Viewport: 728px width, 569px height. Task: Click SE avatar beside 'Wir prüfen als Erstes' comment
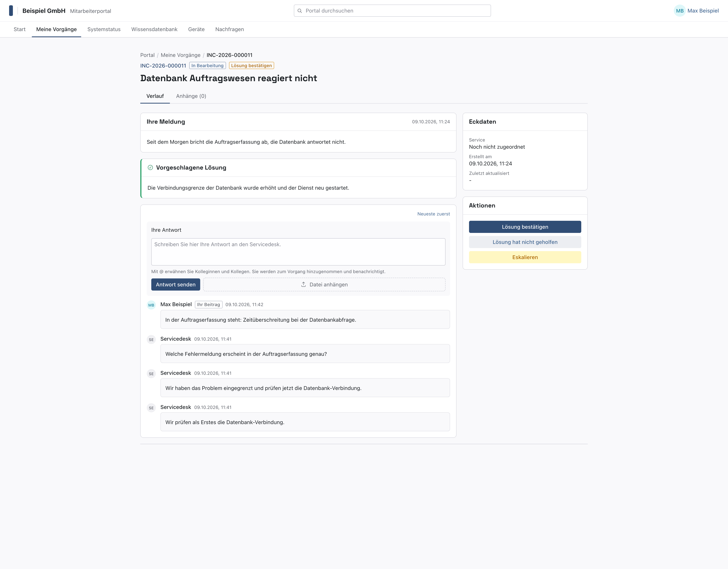pos(151,408)
